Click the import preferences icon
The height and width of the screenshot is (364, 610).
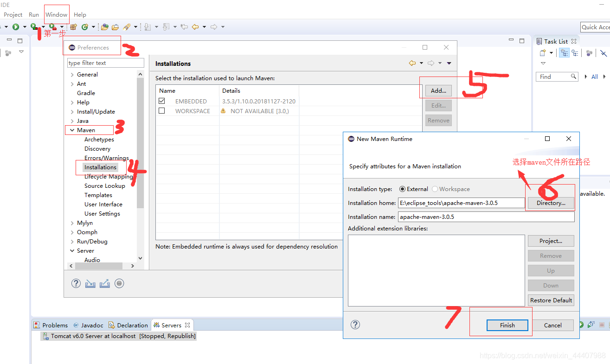pos(90,283)
